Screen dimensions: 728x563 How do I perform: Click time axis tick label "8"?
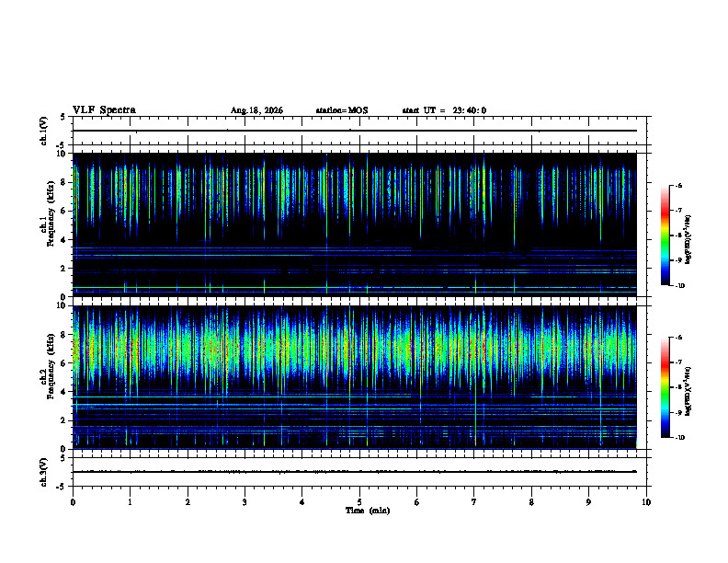531,502
